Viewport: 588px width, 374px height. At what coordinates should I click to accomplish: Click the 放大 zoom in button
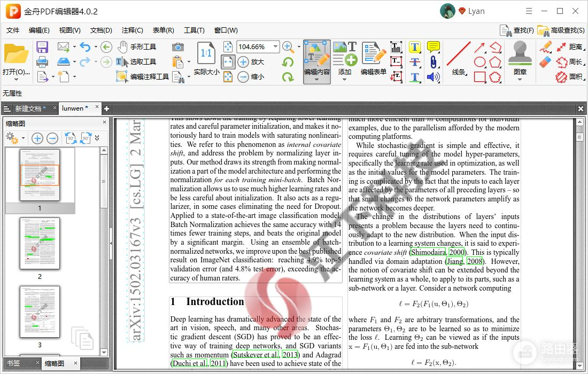tap(251, 62)
